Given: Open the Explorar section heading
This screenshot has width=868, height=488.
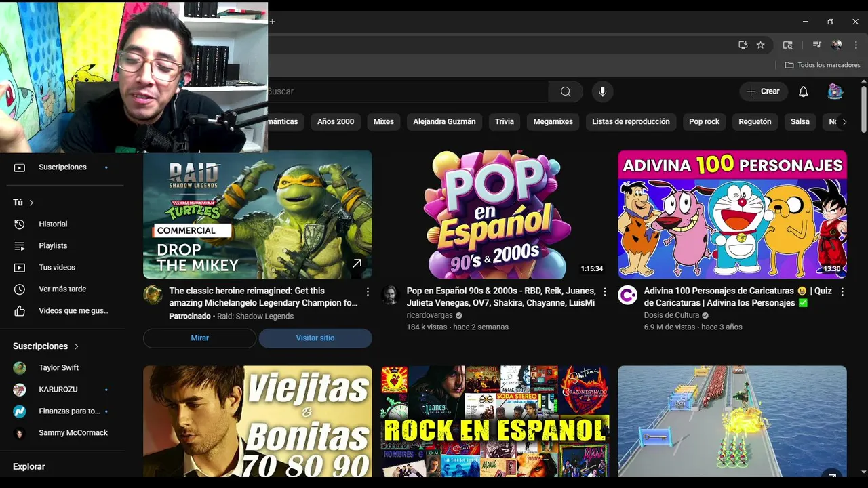Looking at the screenshot, I should tap(29, 467).
